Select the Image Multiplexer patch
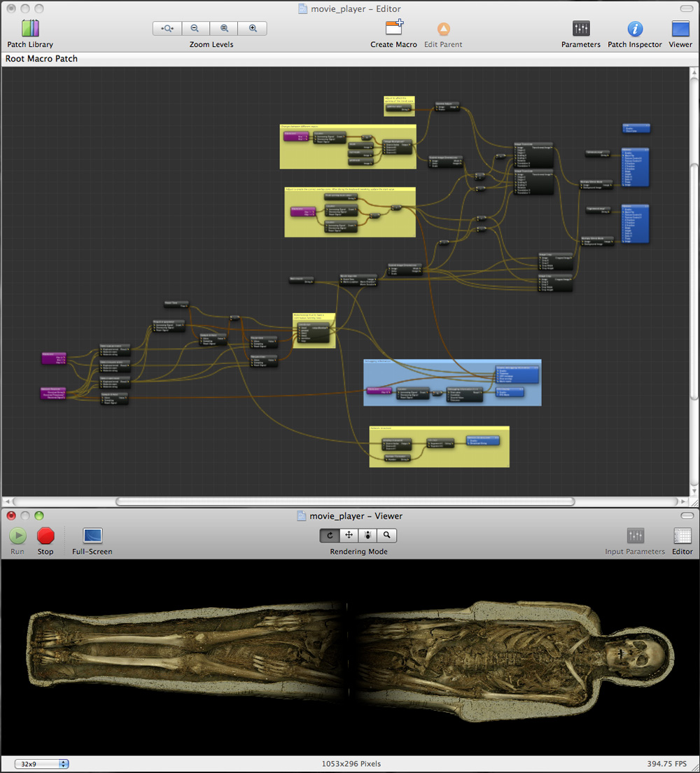This screenshot has width=700, height=773. pos(398,146)
